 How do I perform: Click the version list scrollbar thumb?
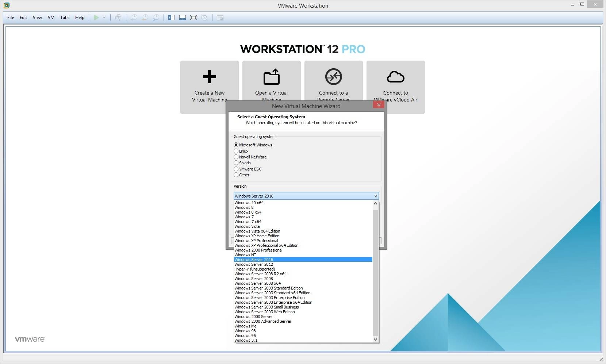375,273
